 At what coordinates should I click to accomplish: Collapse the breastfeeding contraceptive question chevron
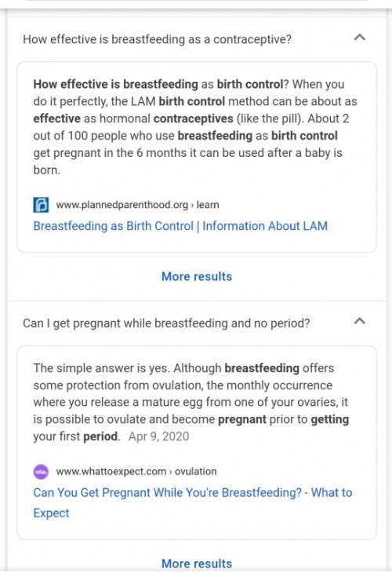360,38
